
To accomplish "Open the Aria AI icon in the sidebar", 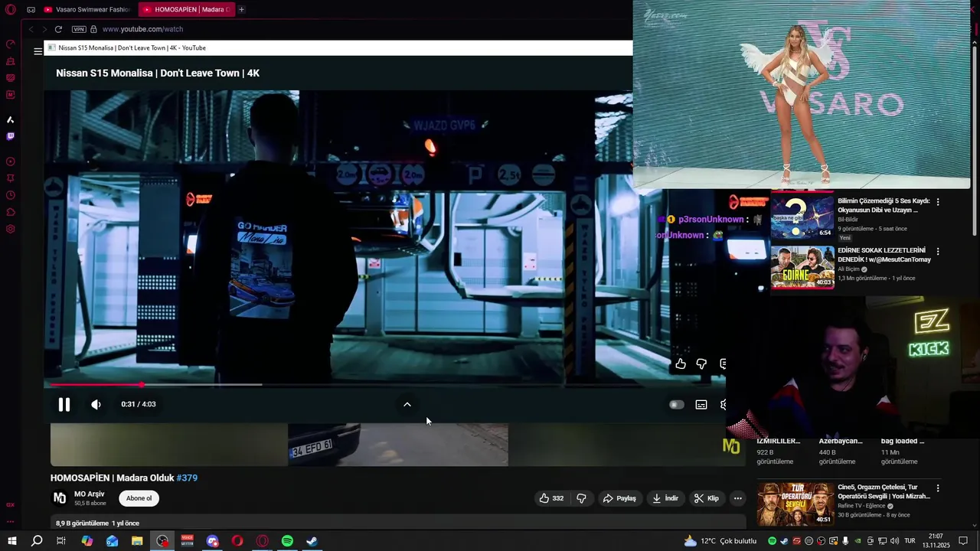I will click(11, 119).
